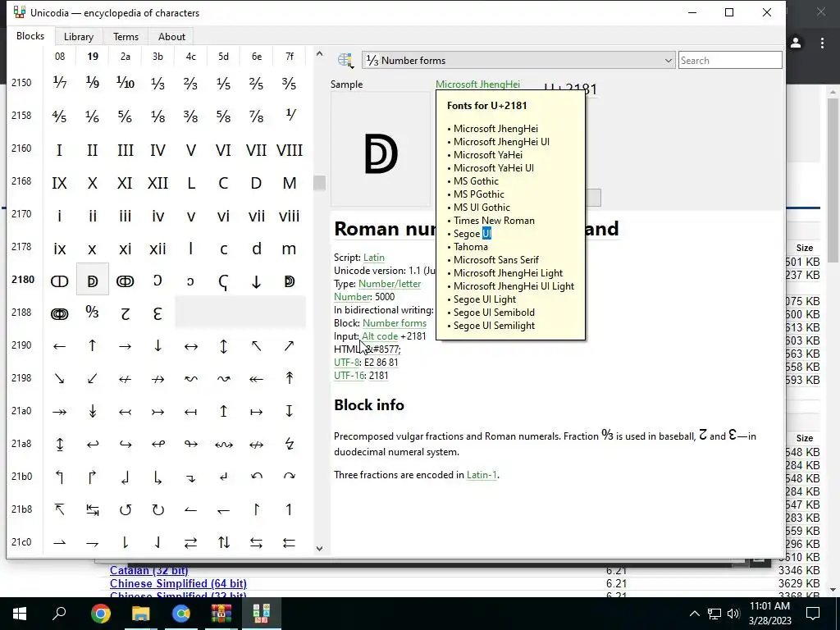Viewport: 840px width, 630px height.
Task: Open the About tab
Action: (x=172, y=36)
